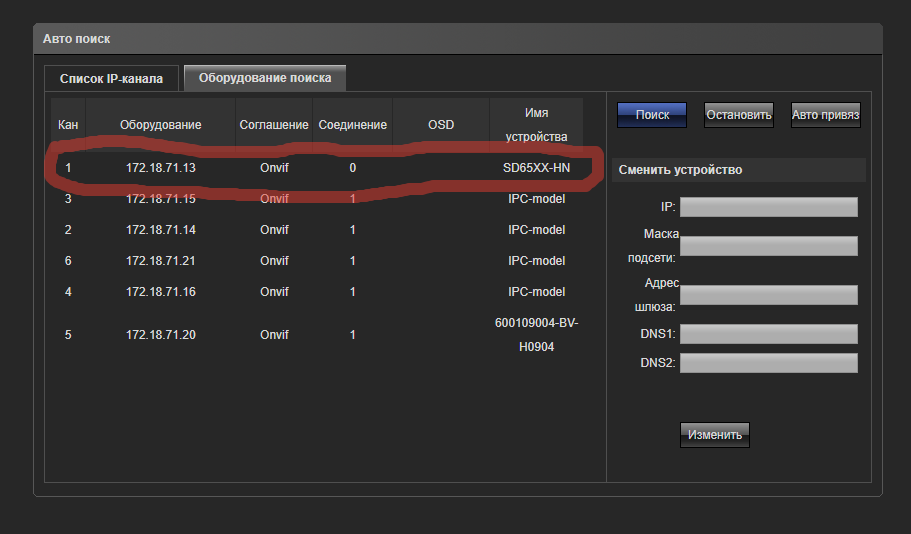Focus the IP input field
Screen dimensions: 911x534
(x=768, y=207)
